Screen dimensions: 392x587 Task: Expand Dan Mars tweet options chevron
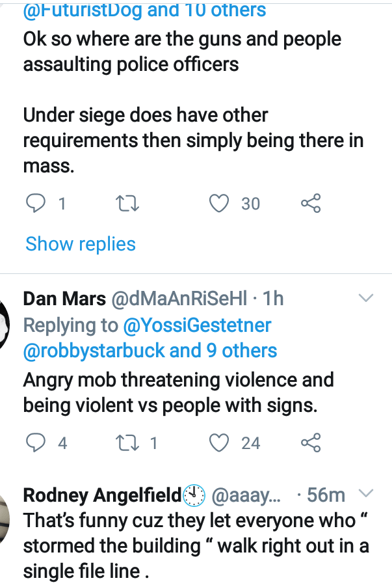click(x=367, y=299)
